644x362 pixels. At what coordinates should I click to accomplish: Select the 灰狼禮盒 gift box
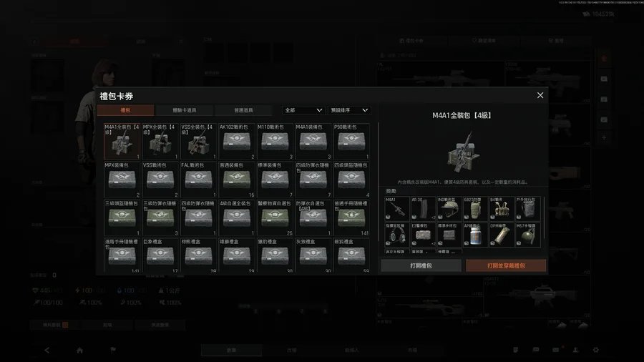pyautogui.click(x=313, y=255)
